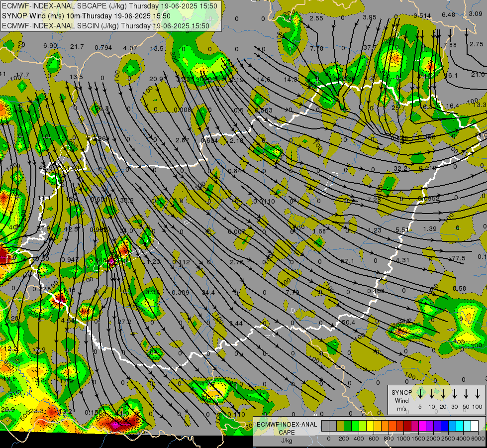The height and width of the screenshot is (448, 487).
Task: Click the map value 22.0
Action: [236, 384]
